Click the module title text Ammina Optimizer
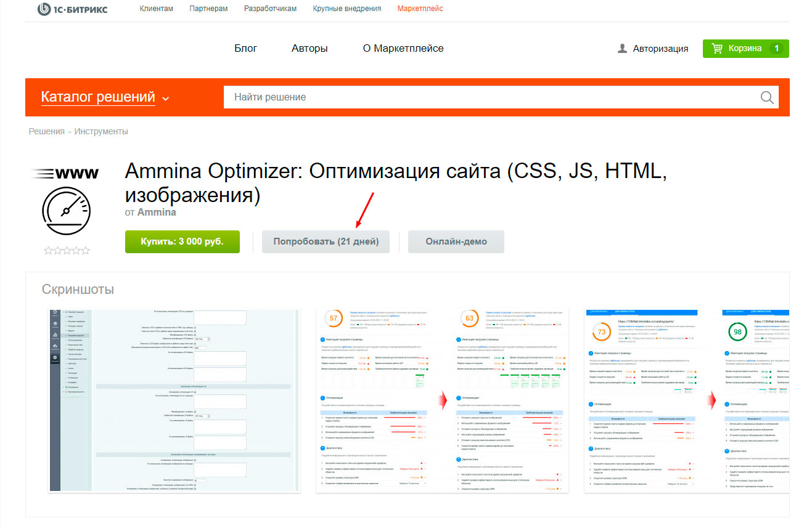This screenshot has height=531, width=812. 396,183
